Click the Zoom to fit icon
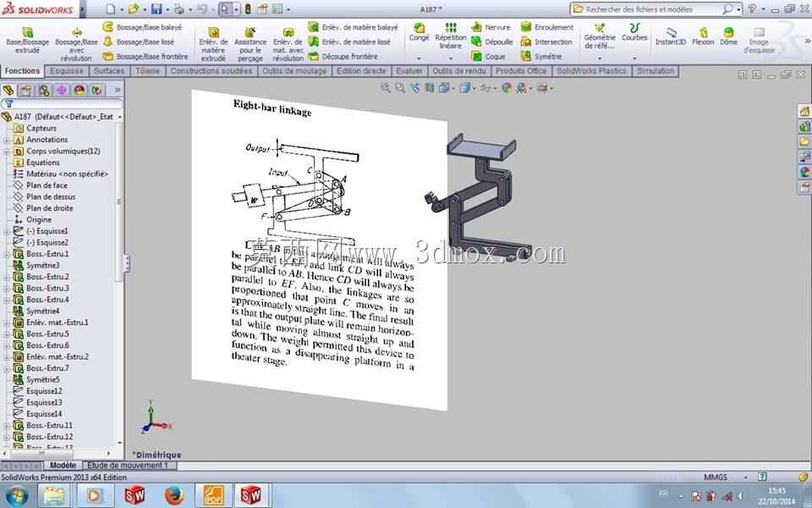The image size is (812, 508). tap(385, 88)
